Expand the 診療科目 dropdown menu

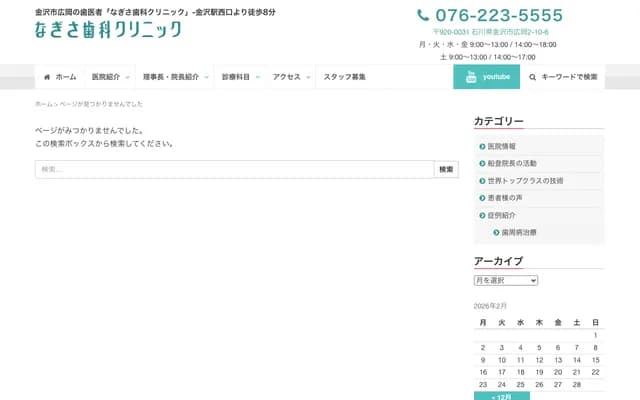pyautogui.click(x=257, y=77)
